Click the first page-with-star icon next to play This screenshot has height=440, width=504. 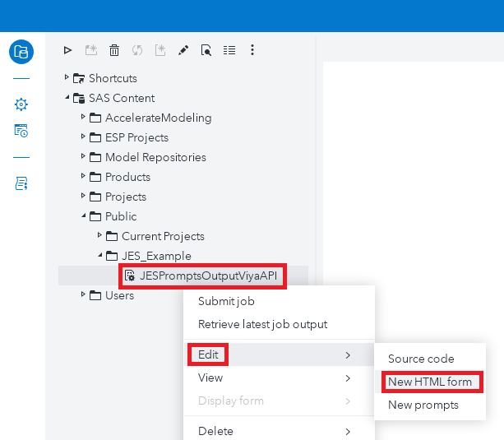(91, 50)
